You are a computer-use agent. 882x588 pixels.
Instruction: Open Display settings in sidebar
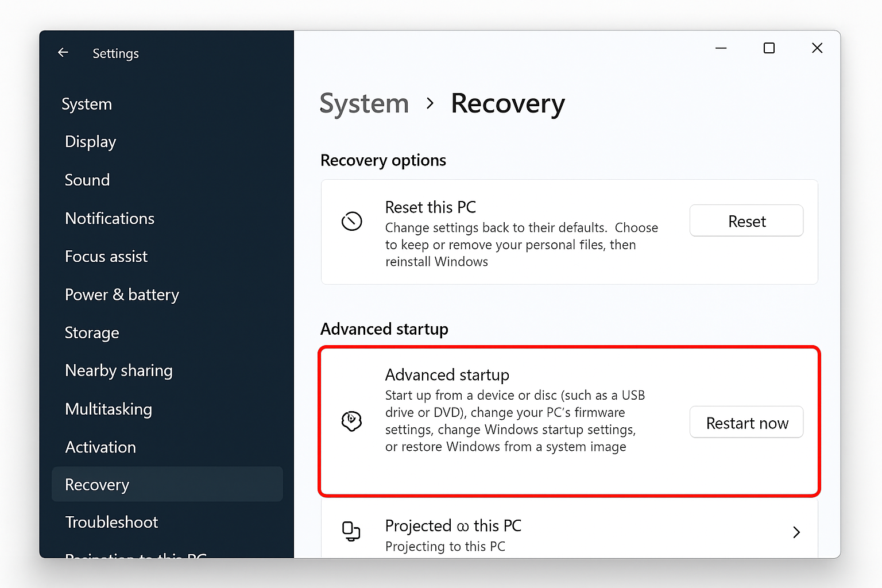[x=91, y=142]
